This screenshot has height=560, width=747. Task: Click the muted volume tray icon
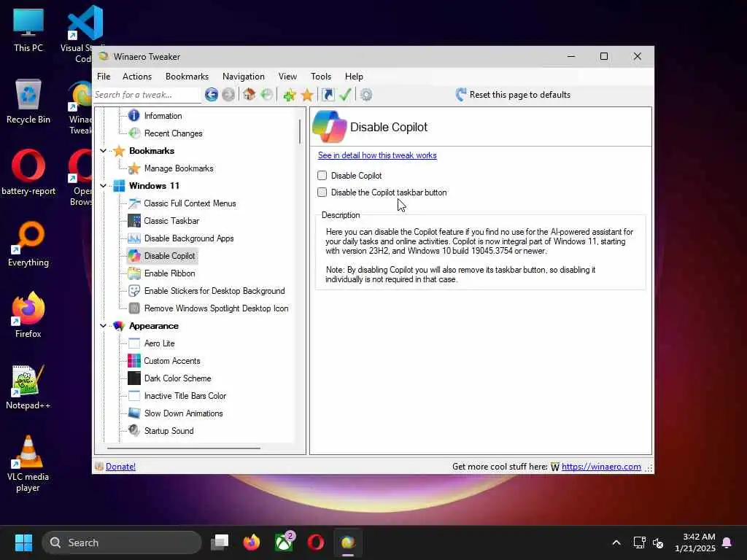658,542
